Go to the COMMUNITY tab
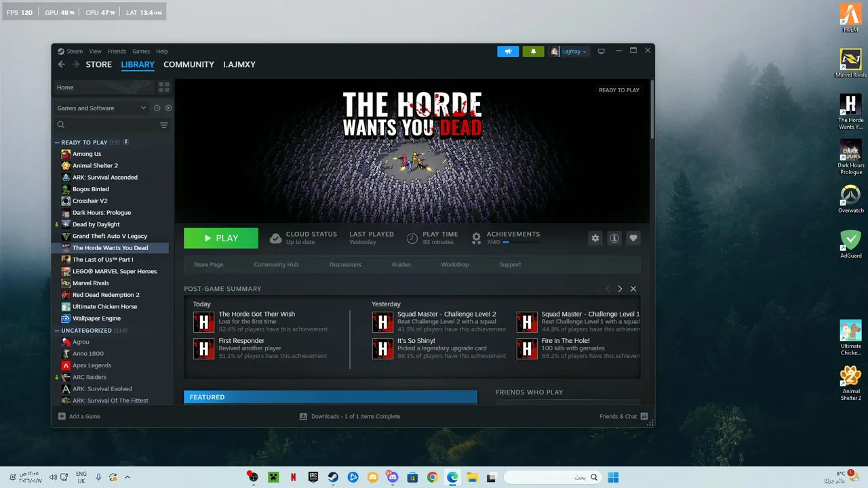Screen dimensions: 868x488 coord(189,64)
